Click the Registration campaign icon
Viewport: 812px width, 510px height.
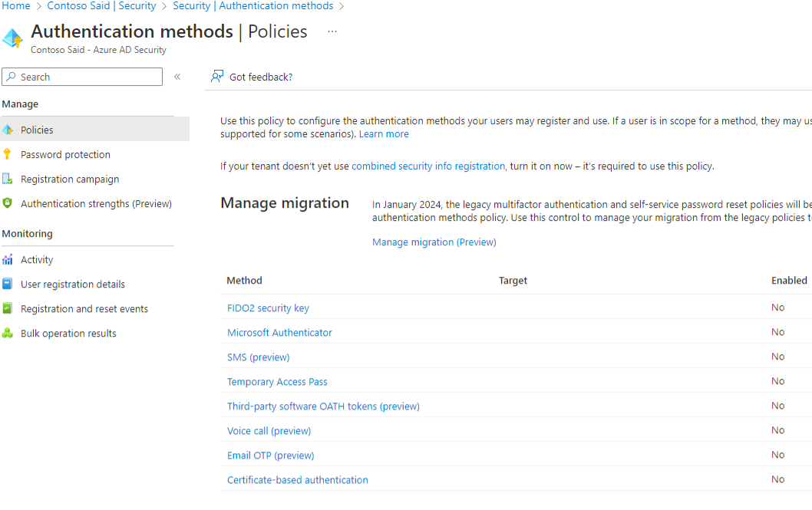click(x=8, y=179)
